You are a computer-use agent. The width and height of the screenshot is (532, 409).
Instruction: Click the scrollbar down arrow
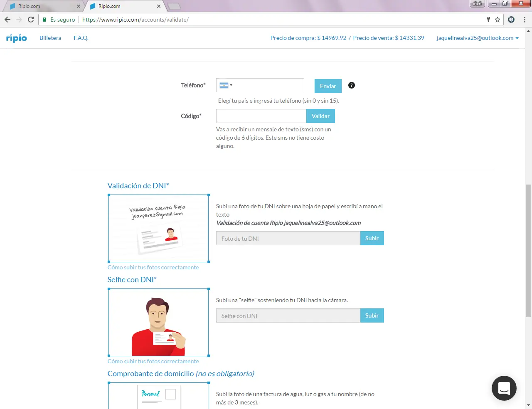click(529, 405)
